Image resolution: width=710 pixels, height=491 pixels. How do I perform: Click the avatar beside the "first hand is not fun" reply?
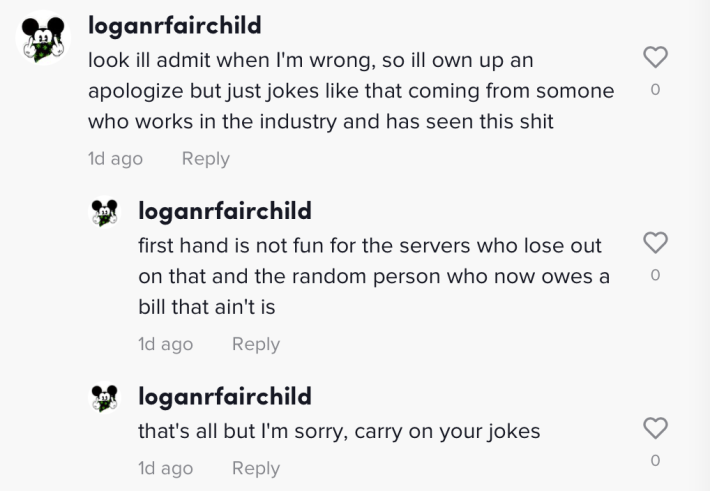pyautogui.click(x=104, y=212)
